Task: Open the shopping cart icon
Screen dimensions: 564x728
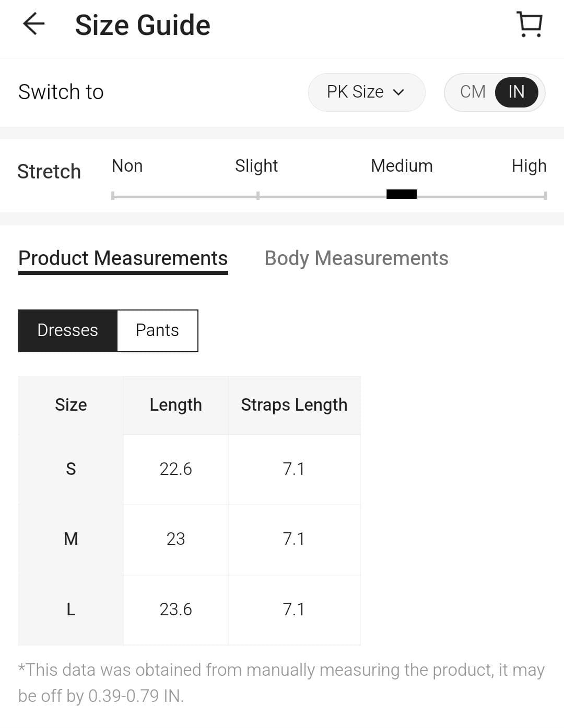Action: (x=530, y=24)
